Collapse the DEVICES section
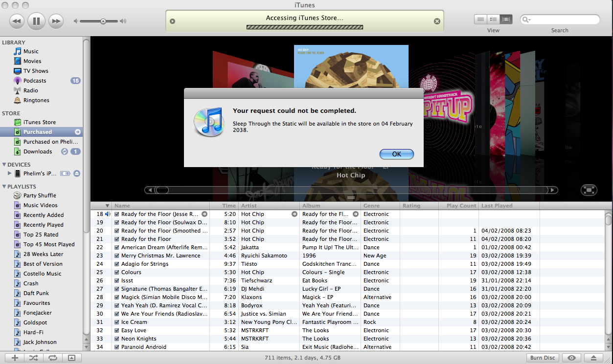This screenshot has height=364, width=613. 4,165
